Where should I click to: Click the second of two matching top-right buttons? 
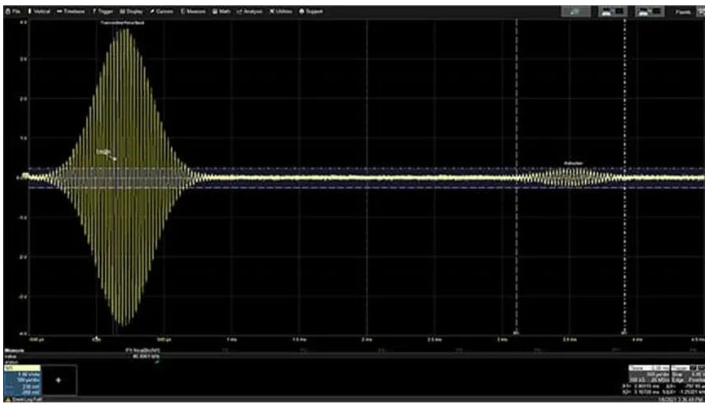tap(649, 11)
